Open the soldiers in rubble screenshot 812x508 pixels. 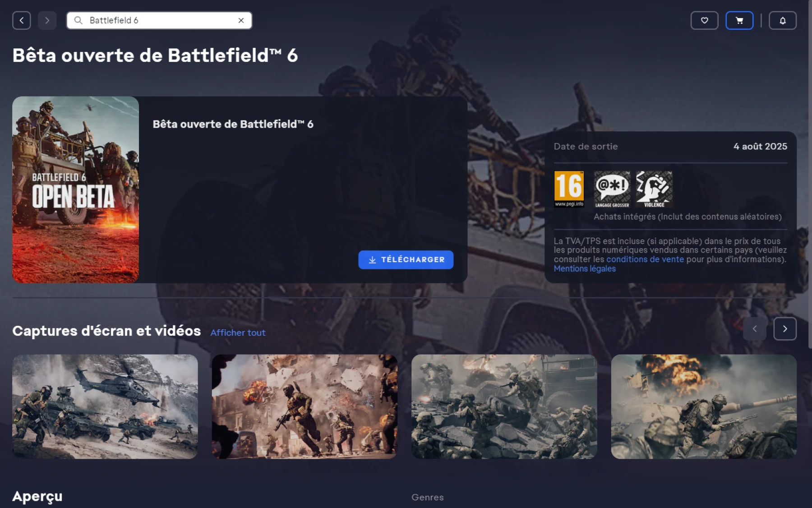pos(504,406)
